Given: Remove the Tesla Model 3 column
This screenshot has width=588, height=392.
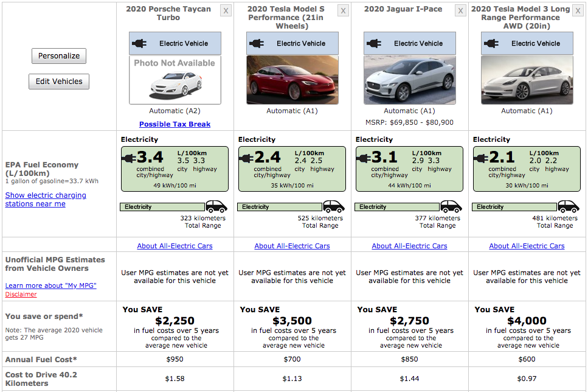Looking at the screenshot, I should point(578,11).
